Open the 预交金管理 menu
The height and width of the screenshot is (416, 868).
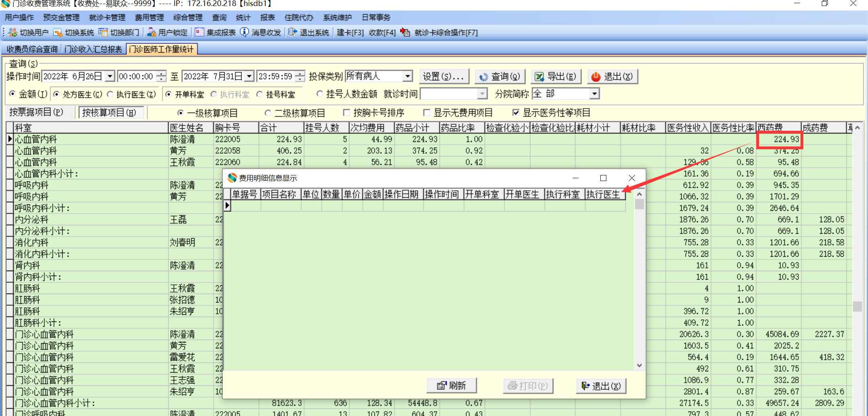coord(61,17)
